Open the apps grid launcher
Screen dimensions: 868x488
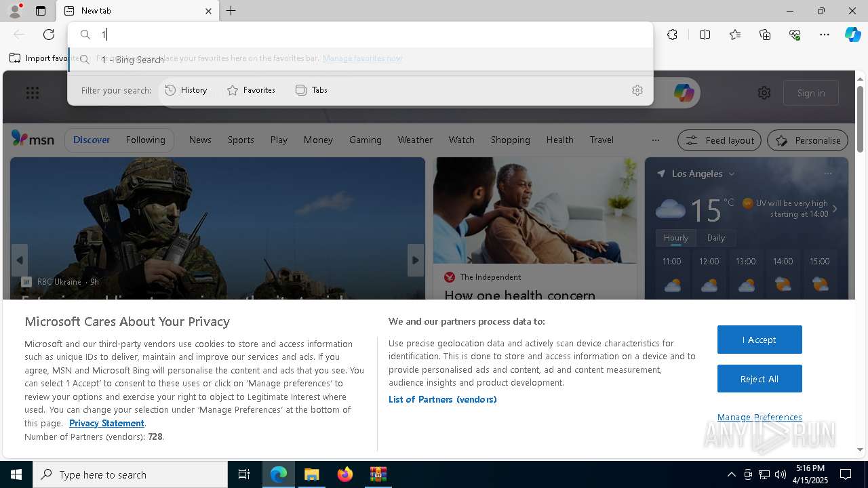pyautogui.click(x=33, y=93)
